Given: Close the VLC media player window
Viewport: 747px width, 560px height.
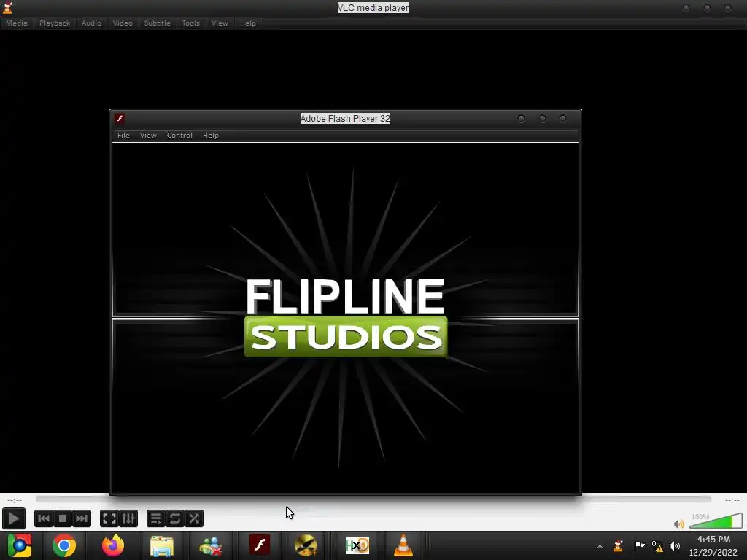Looking at the screenshot, I should (x=727, y=8).
